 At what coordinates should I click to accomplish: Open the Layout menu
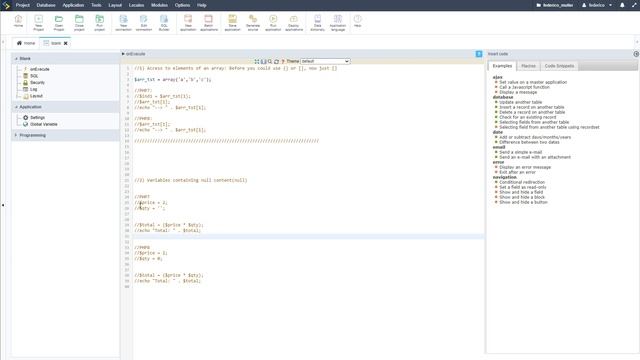pyautogui.click(x=115, y=5)
